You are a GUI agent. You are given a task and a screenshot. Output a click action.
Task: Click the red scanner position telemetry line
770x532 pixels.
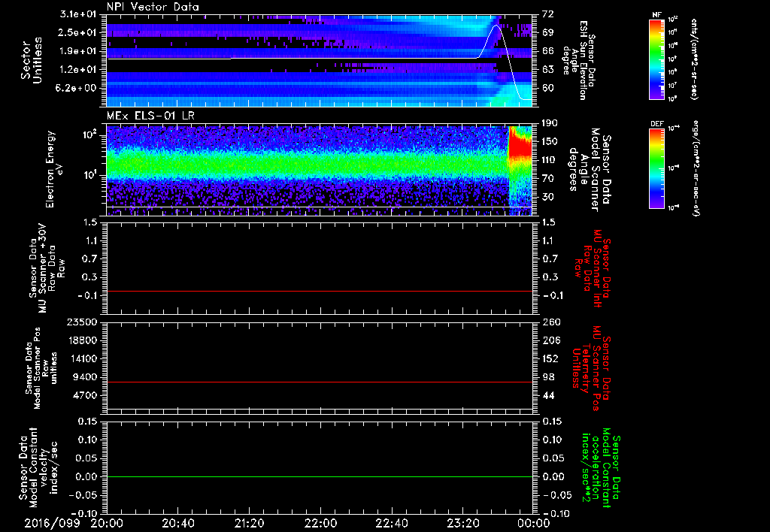coord(319,382)
